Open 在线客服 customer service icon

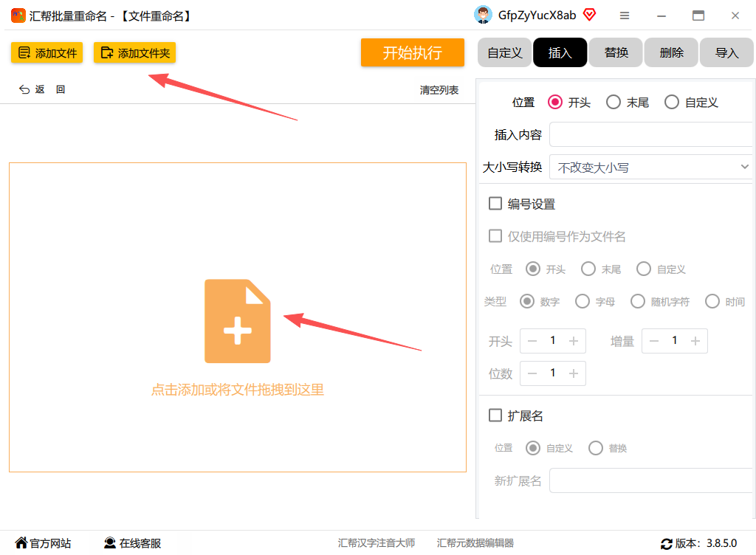coord(110,543)
